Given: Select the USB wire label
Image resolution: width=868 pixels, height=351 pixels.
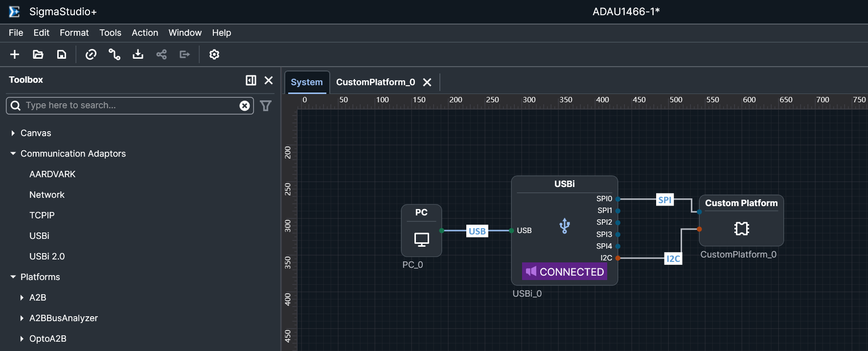Looking at the screenshot, I should point(477,231).
